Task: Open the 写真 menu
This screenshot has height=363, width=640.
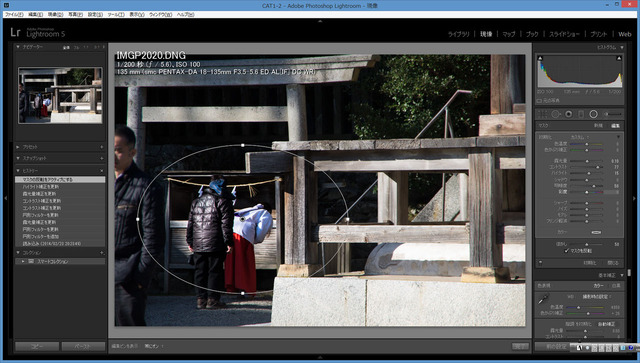Action: coord(75,14)
